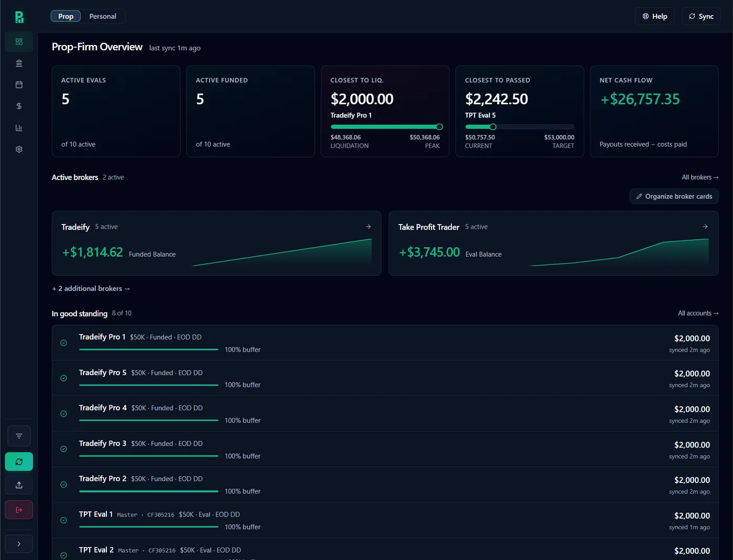Viewport: 733px width, 560px height.
Task: Open the dollar sign icon in sidebar
Action: 19,106
